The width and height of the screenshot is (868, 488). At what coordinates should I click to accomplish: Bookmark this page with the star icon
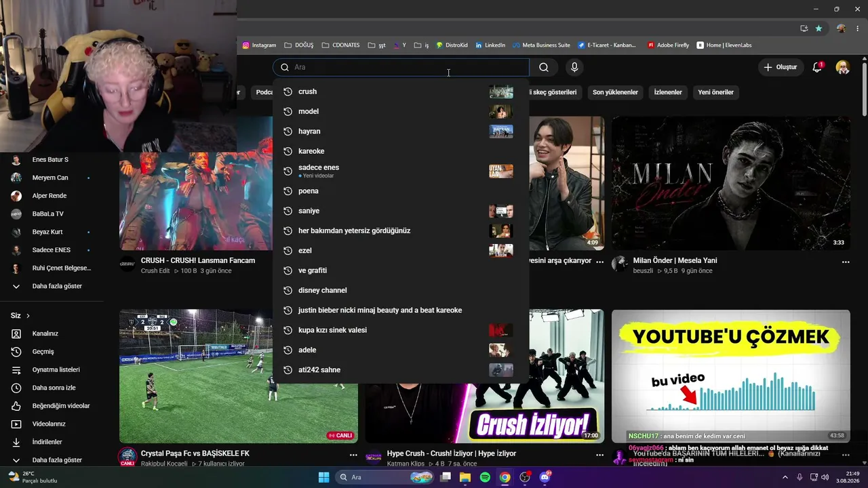tap(818, 28)
